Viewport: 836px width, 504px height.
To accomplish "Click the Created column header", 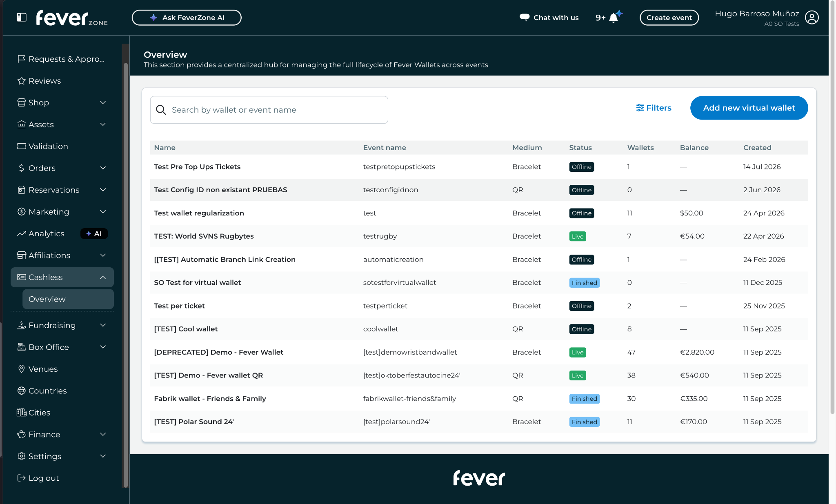I will pos(757,148).
